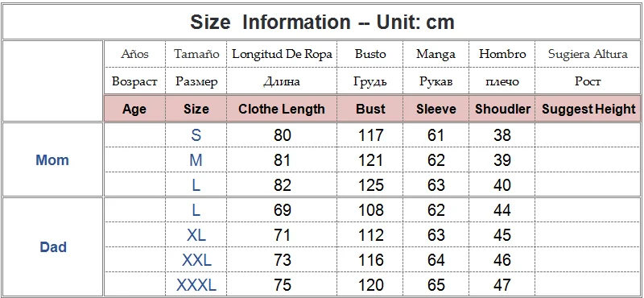This screenshot has width=644, height=298.
Task: Select the Mom row label
Action: pyautogui.click(x=52, y=160)
